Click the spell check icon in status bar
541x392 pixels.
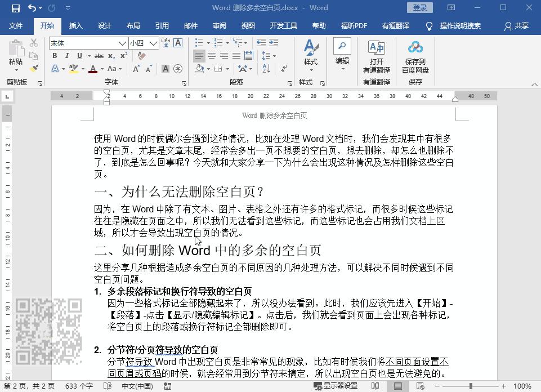pos(106,386)
